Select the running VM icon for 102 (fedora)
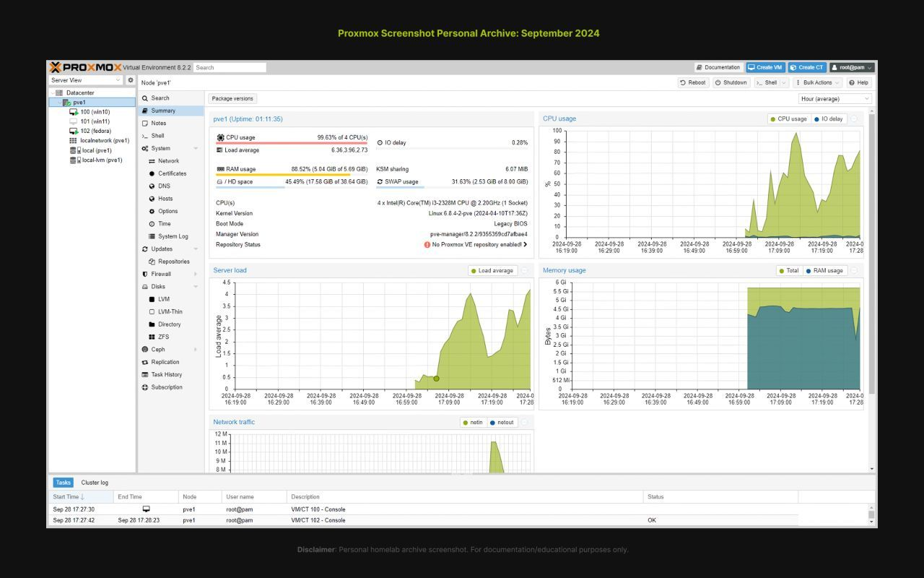924x578 pixels. 74,131
